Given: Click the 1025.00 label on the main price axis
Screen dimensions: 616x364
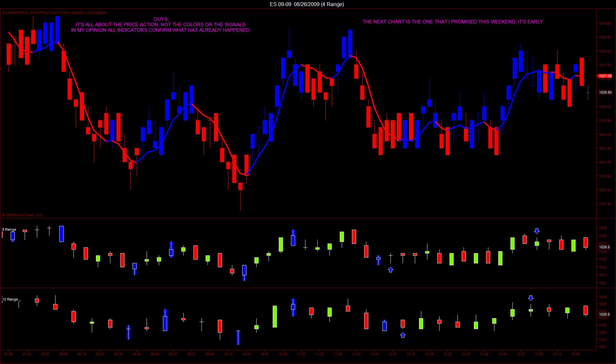Looking at the screenshot, I should pyautogui.click(x=605, y=135).
